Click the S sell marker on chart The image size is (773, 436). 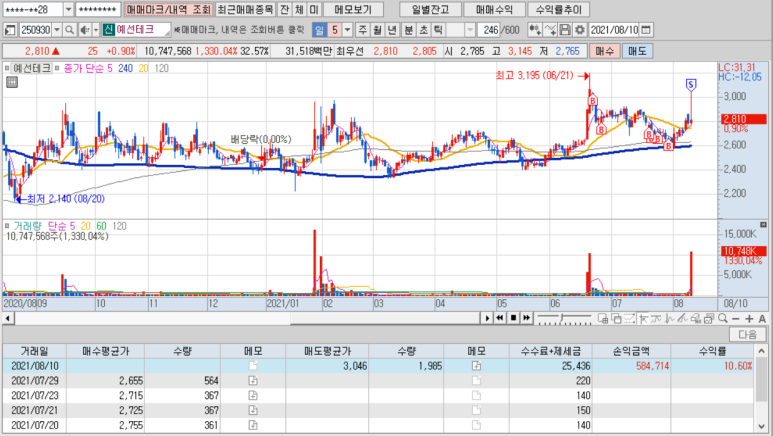pos(691,85)
